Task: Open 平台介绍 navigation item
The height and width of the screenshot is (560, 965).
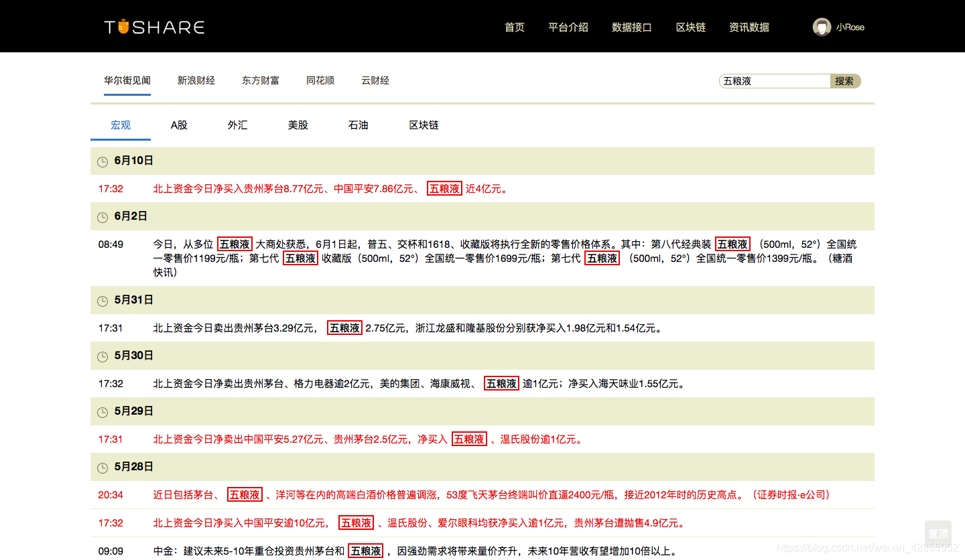Action: pyautogui.click(x=568, y=27)
